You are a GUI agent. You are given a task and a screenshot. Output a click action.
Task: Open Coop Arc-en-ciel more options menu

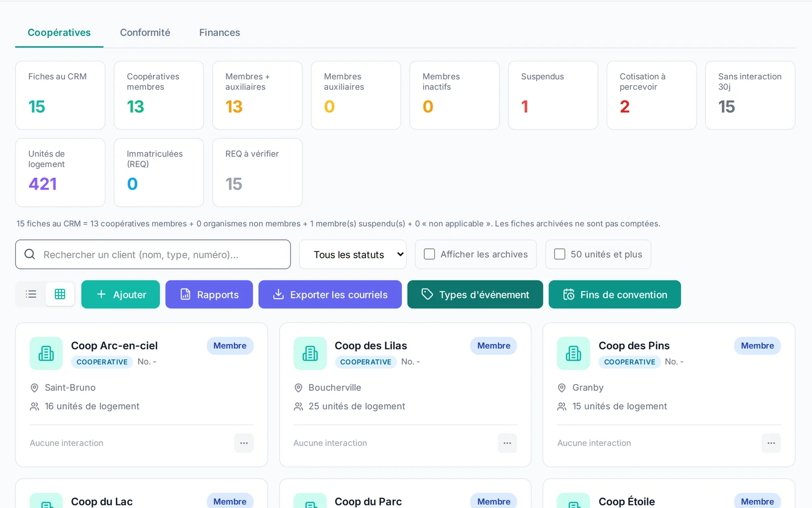244,443
